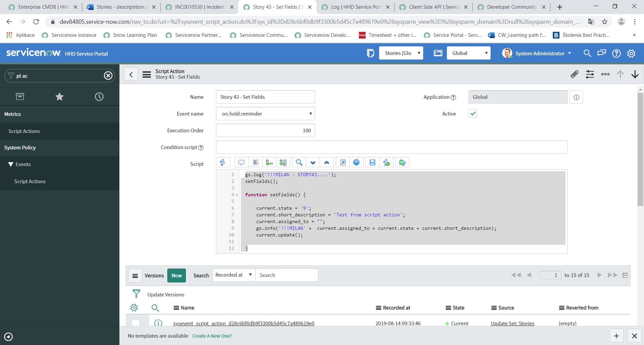Open Stories update set dropdown
Screen dimensions: 644x345
click(401, 53)
